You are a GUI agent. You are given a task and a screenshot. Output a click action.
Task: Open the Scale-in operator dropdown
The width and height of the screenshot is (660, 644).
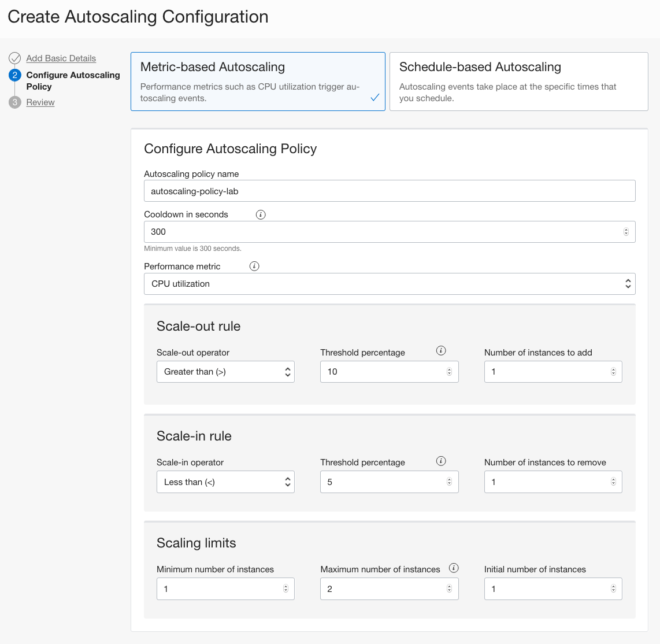point(225,482)
